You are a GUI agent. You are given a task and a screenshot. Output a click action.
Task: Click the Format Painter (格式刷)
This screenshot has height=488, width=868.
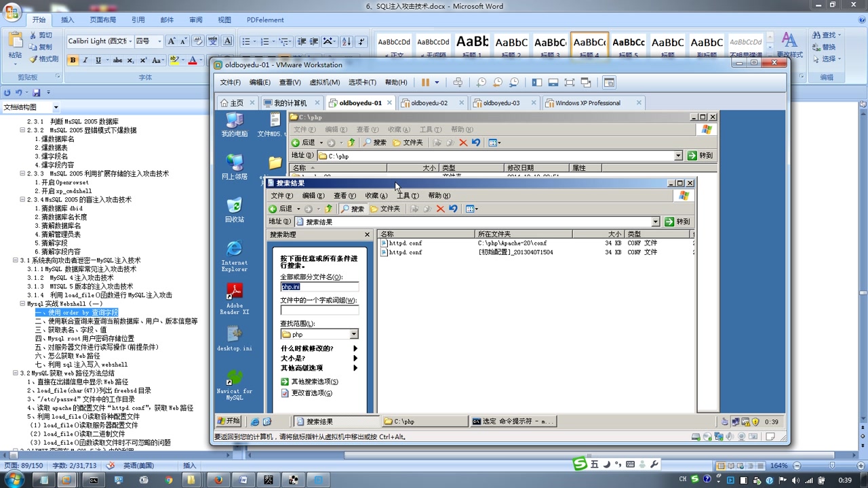click(43, 59)
